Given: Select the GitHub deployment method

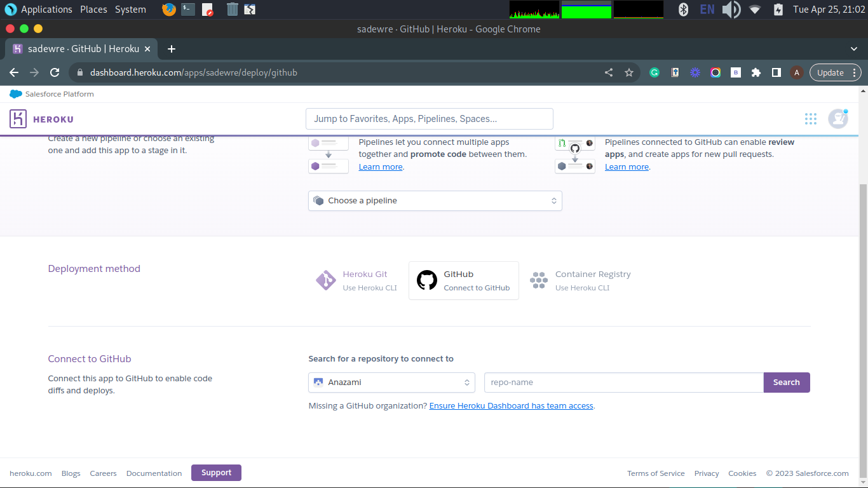Looking at the screenshot, I should pos(463,280).
